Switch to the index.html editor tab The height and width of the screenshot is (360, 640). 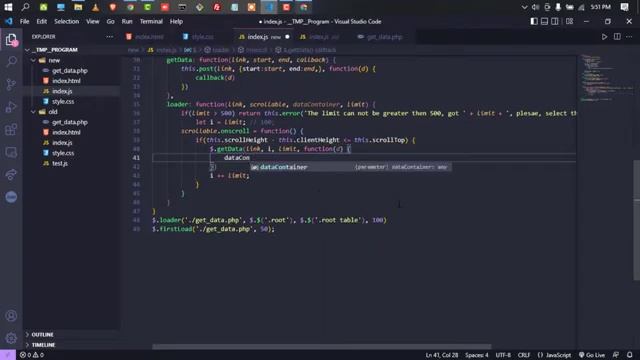click(149, 37)
